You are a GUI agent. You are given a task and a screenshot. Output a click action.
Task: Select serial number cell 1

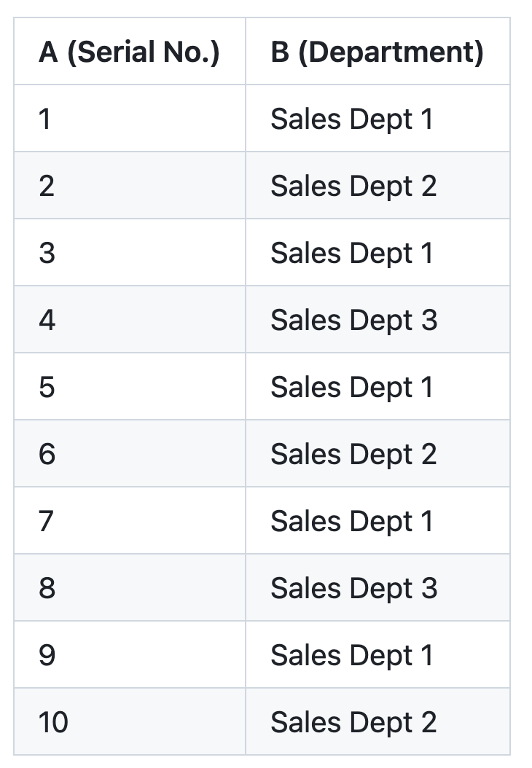point(130,119)
